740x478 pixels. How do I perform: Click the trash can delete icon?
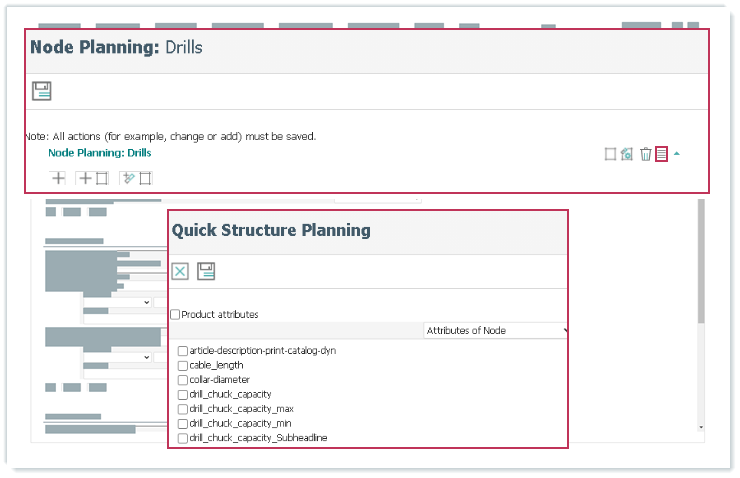pyautogui.click(x=645, y=154)
